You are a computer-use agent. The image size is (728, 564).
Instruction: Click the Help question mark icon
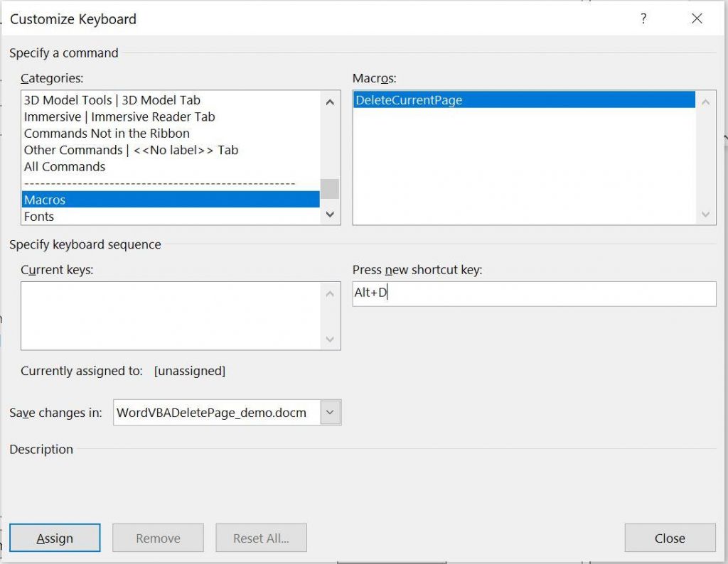(643, 19)
